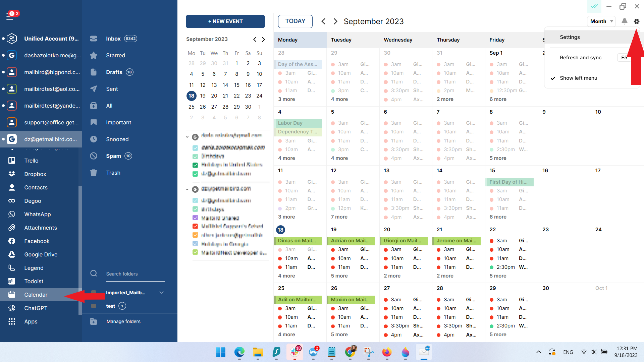Collapse the Imported_Mailb folder group
The height and width of the screenshot is (362, 644).
(x=162, y=292)
